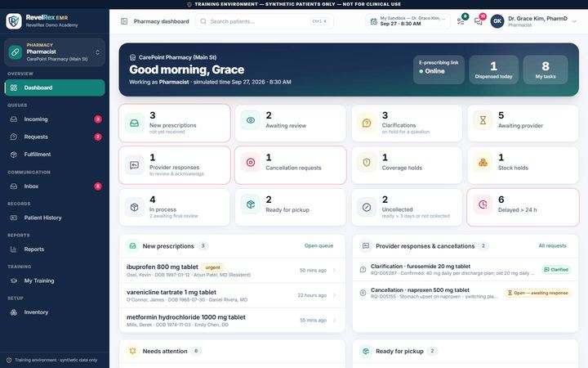Click the Coverage holds shield icon
Image resolution: width=588 pixels, height=368 pixels.
point(367,162)
